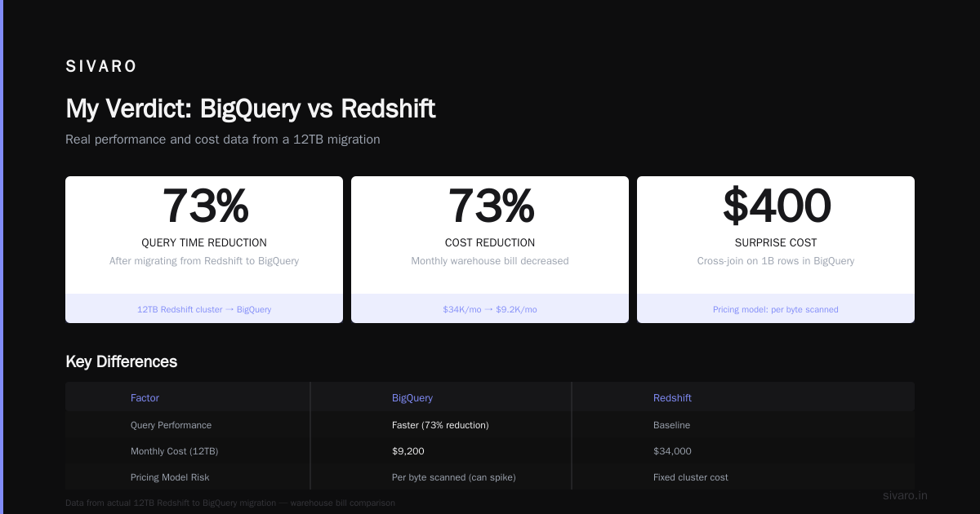980x514 pixels.
Task: Click 'Pricing model: per byte scanned' footer
Action: (776, 309)
